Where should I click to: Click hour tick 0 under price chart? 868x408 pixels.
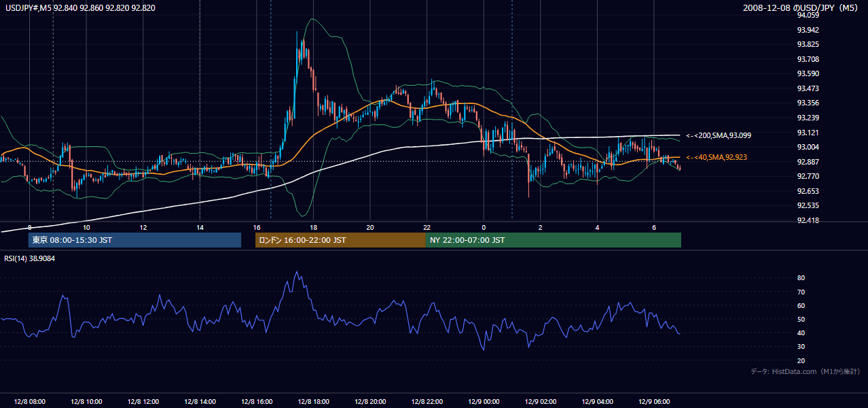pos(484,227)
